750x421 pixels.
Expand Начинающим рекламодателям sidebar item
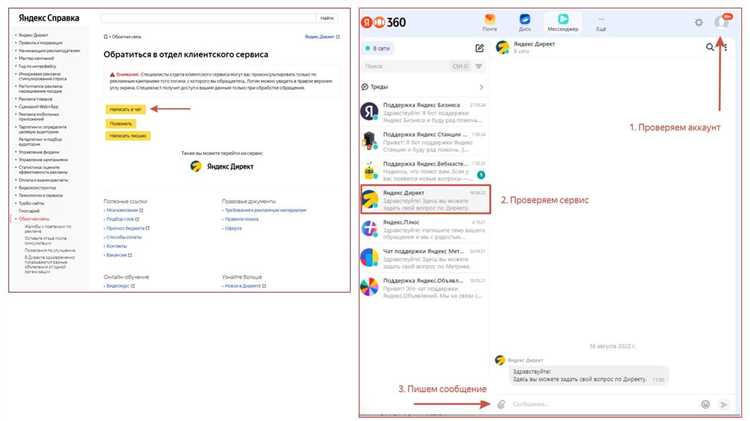coord(48,51)
